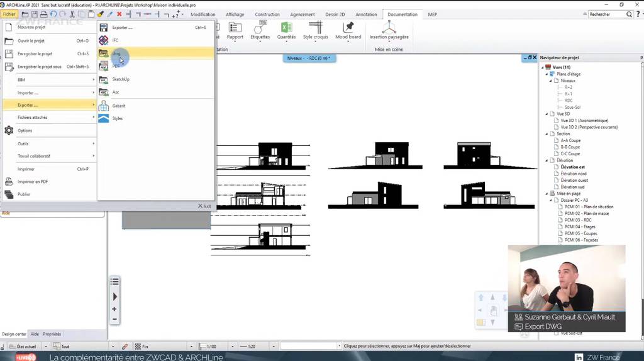The height and width of the screenshot is (361, 644).
Task: Choose PDF export option
Action: 156,66
